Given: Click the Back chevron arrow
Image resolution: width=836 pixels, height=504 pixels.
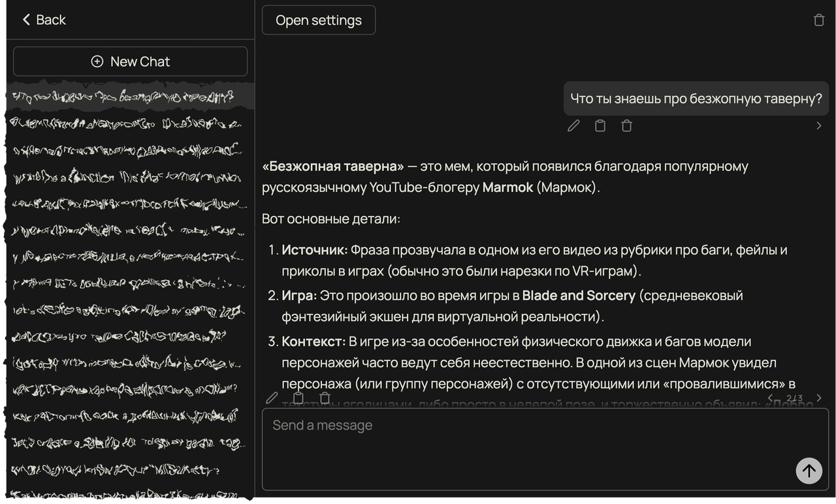Looking at the screenshot, I should 26,20.
